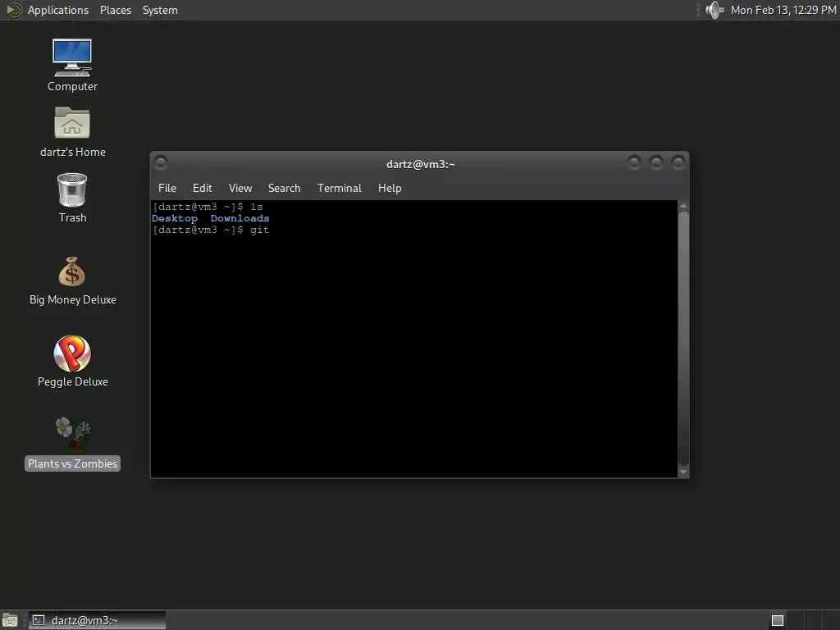Maximize the terminal window
This screenshot has width=840, height=630.
coord(656,162)
